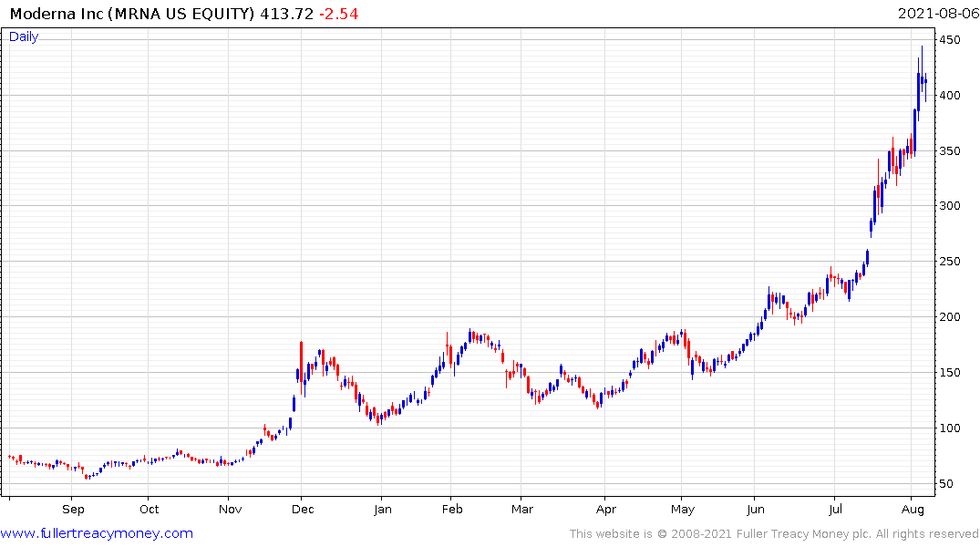This screenshot has height=547, width=980.
Task: Select the 300 label on price axis
Action: point(950,206)
